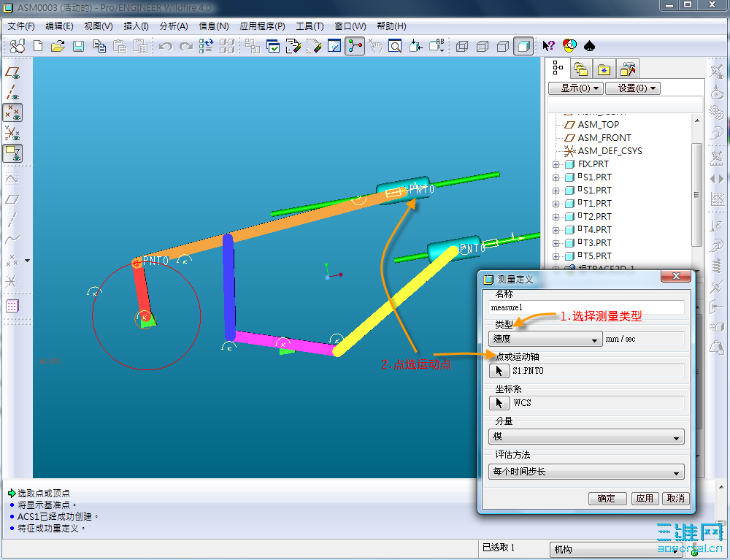Open 分析(A) menu
This screenshot has height=560, width=730.
[x=174, y=26]
